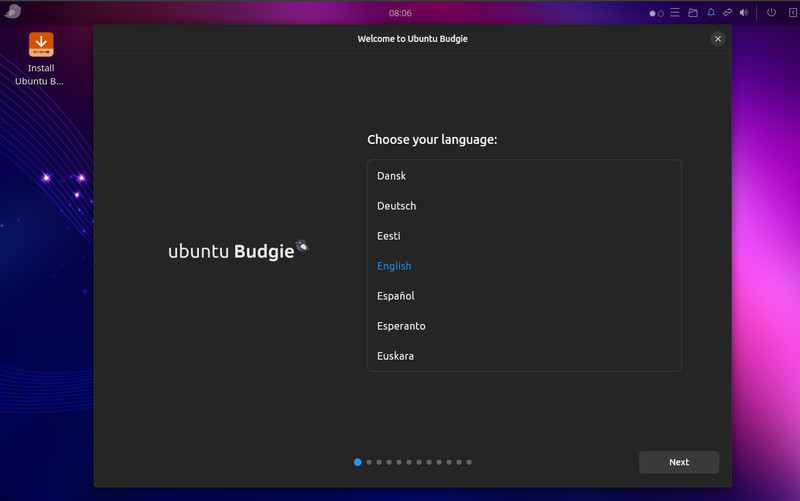Click the first blue page indicator dot

(358, 462)
